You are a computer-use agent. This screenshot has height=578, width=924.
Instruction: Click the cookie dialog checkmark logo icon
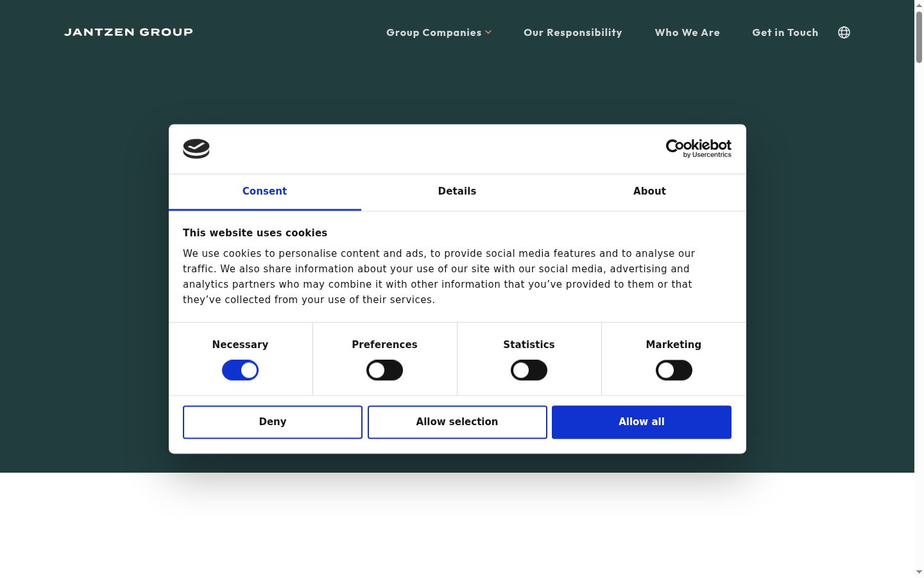(196, 148)
